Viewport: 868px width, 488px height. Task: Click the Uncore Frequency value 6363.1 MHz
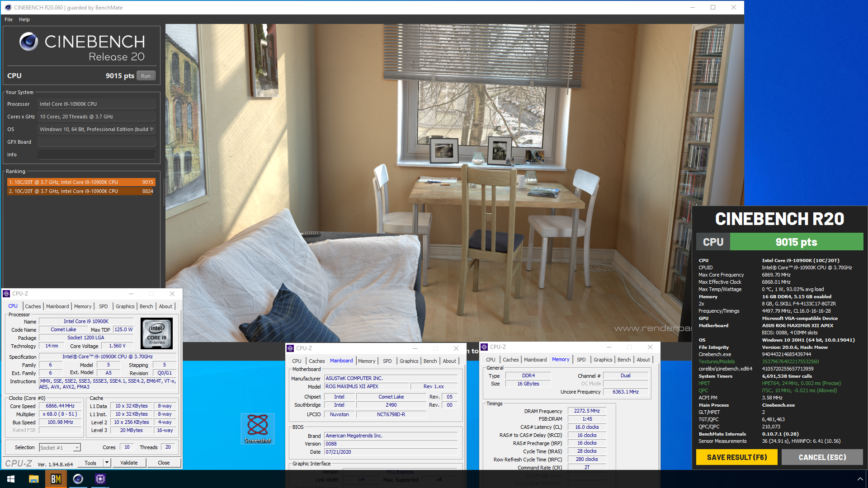[x=626, y=392]
